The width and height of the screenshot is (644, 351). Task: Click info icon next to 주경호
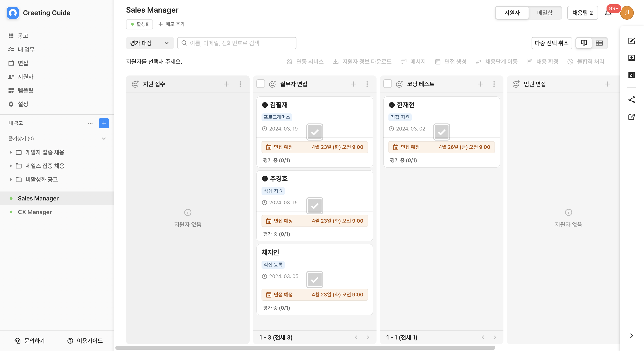(265, 179)
